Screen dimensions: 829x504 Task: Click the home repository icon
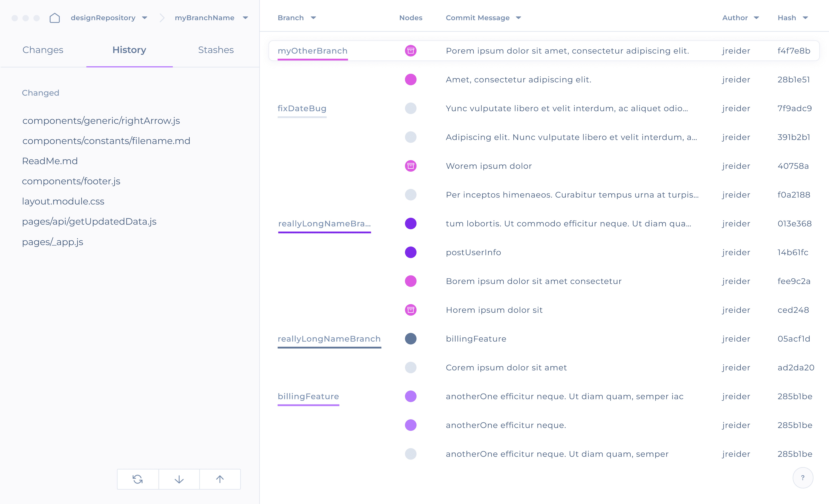54,18
